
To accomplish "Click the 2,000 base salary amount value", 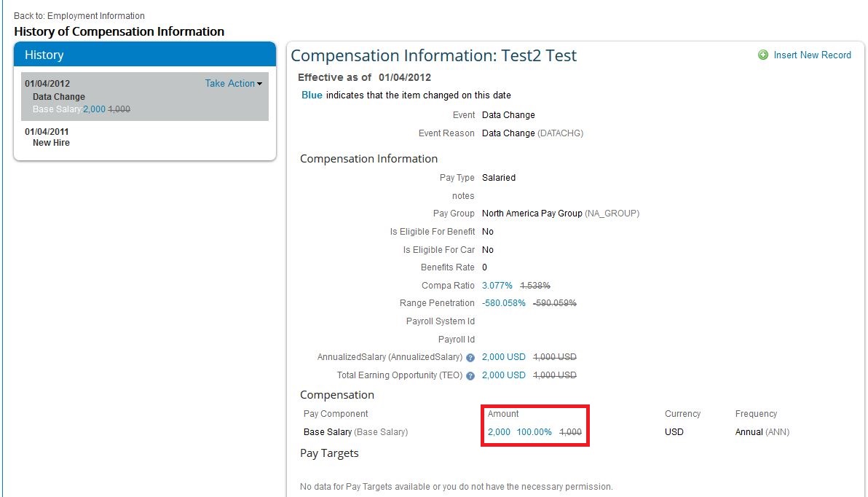I will tap(499, 432).
